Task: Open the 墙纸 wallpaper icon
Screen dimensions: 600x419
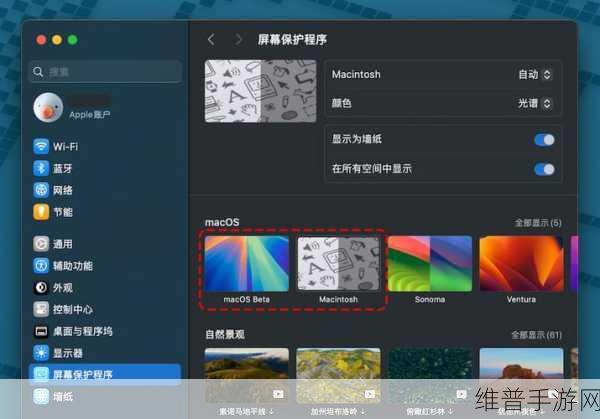Action: click(x=41, y=396)
